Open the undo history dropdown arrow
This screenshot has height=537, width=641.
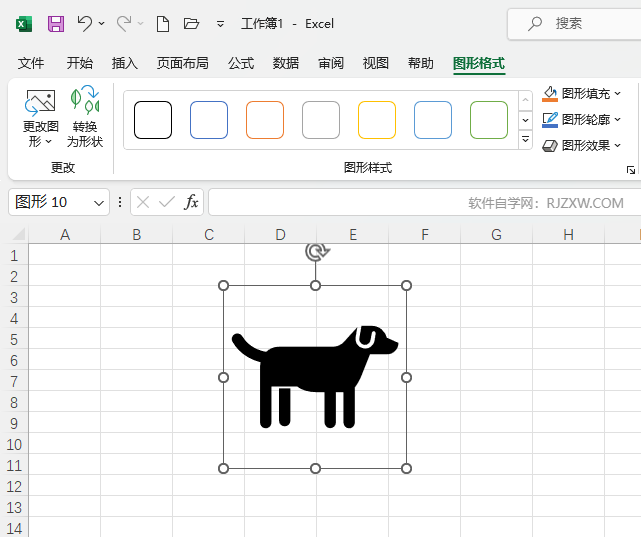(101, 24)
